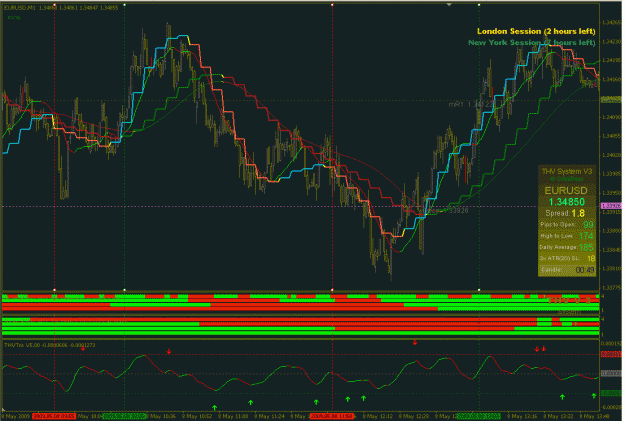Click the Pips to Open 99 row
Screen dimensions: 625x421
point(566,225)
